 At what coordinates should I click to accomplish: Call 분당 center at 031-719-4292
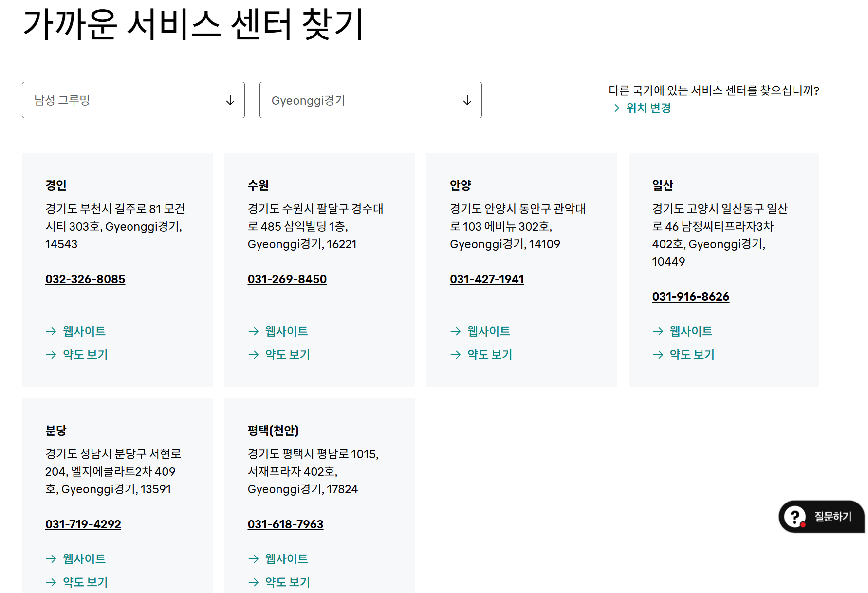pos(83,524)
